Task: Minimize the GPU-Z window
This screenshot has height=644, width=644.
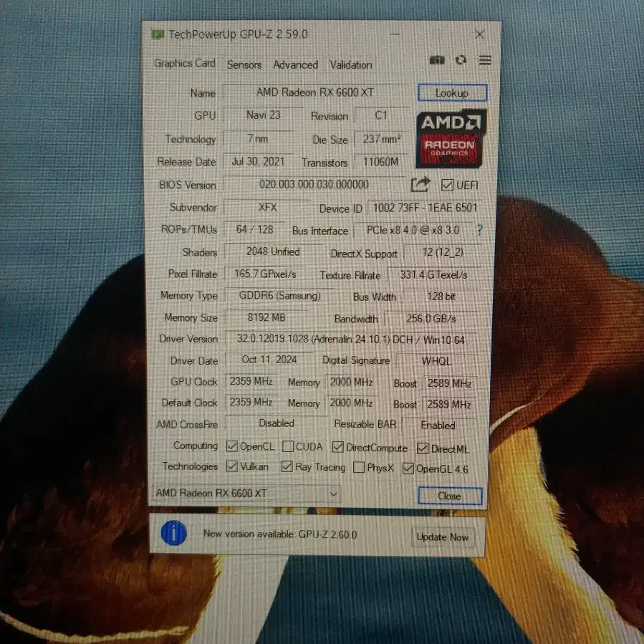Action: tap(395, 34)
